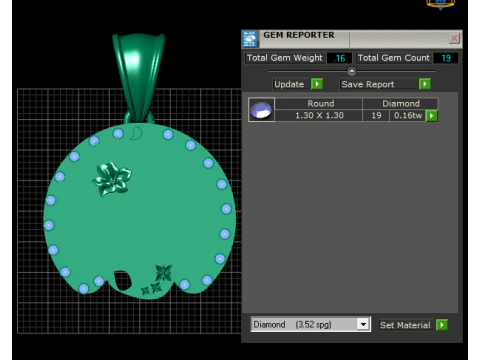Click the Total Gem Weight label
Viewport: 480px width, 360px height.
285,58
